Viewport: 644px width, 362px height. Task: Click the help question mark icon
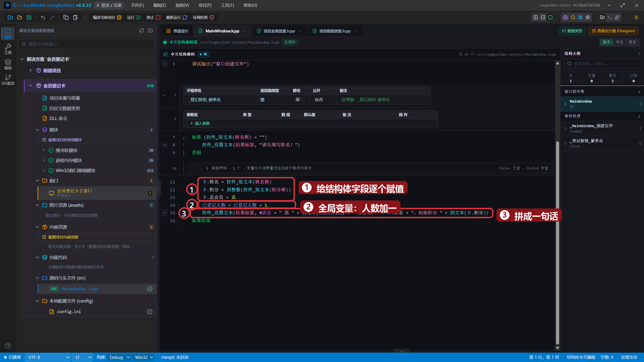(x=8, y=346)
